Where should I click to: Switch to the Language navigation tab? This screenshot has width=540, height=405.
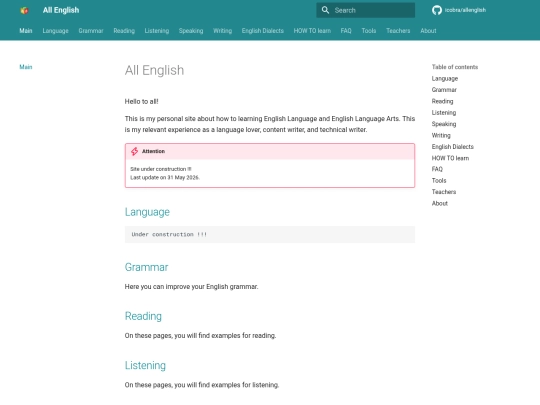tap(55, 31)
